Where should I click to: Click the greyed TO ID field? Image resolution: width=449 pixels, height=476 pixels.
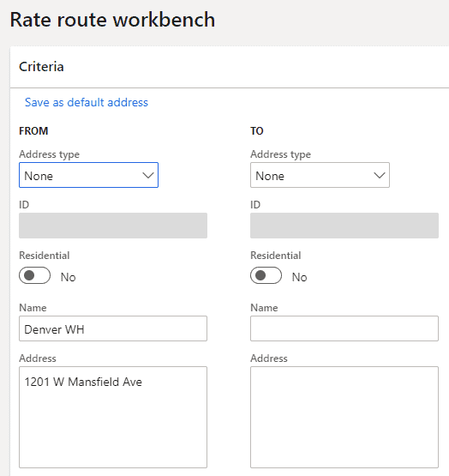[344, 226]
